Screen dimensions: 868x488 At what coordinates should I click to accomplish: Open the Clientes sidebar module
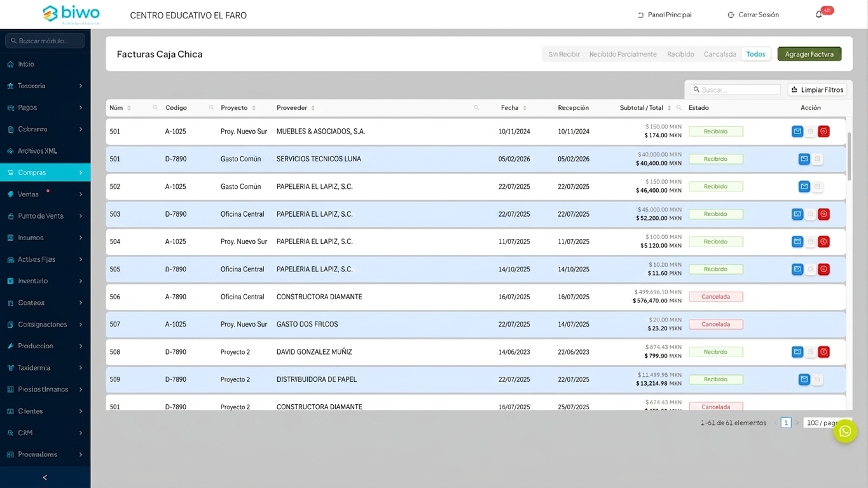coord(45,411)
